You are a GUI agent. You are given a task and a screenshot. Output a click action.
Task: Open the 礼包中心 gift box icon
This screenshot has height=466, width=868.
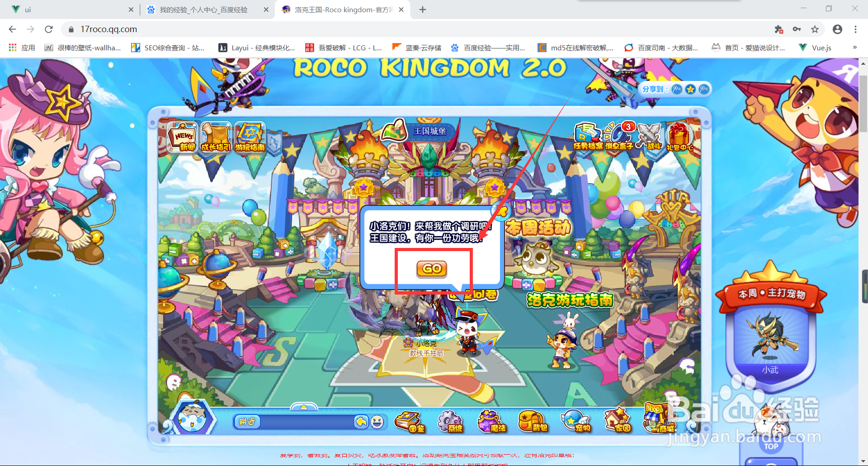point(679,137)
